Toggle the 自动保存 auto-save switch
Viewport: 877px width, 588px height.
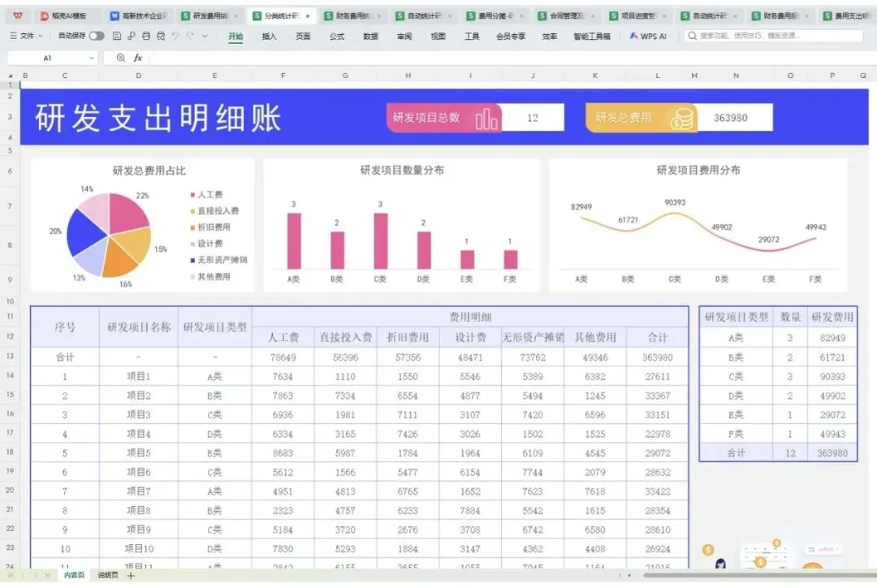coord(97,36)
